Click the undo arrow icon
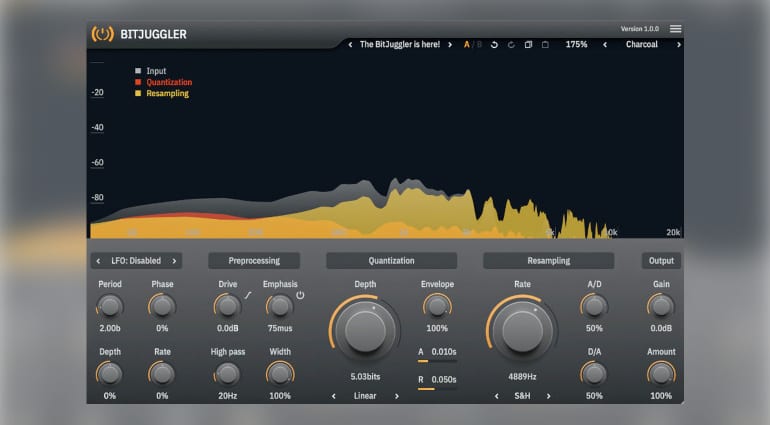770x425 pixels. tap(495, 45)
